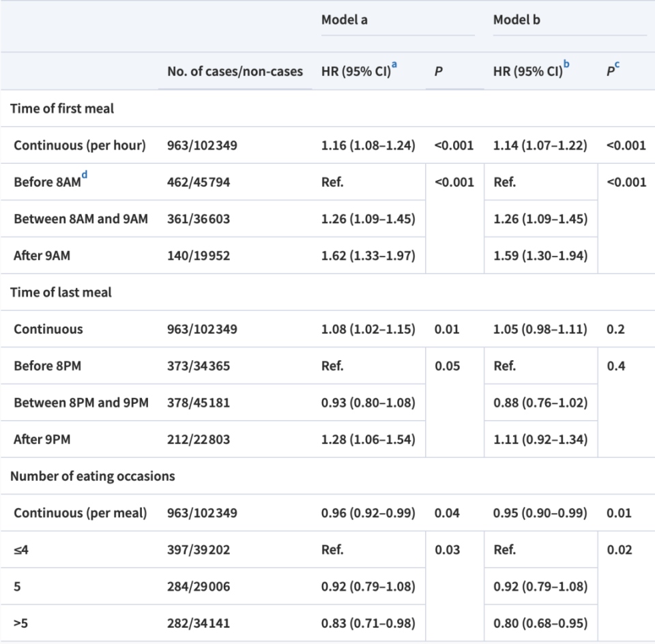Select the Between 8AM and 9AM row label
The width and height of the screenshot is (655, 644).
click(81, 218)
